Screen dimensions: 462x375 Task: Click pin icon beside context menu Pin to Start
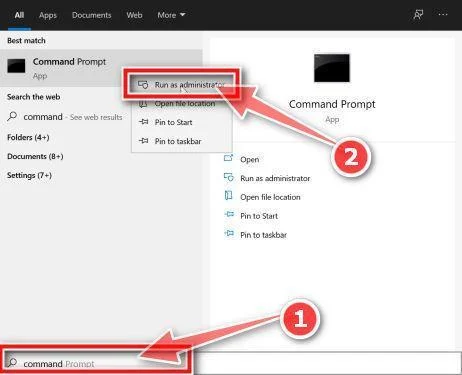tap(144, 122)
